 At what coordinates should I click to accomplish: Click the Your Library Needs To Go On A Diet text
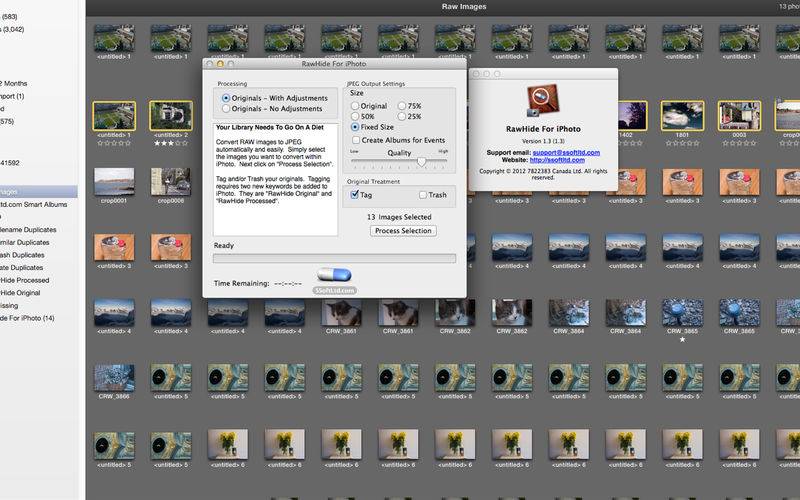[270, 128]
